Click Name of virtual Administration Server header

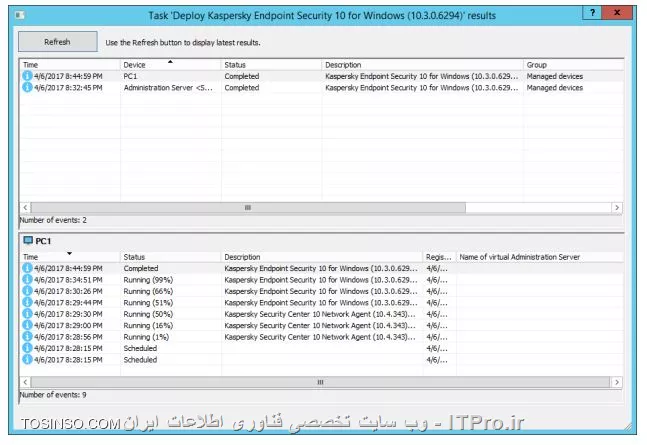pos(539,257)
